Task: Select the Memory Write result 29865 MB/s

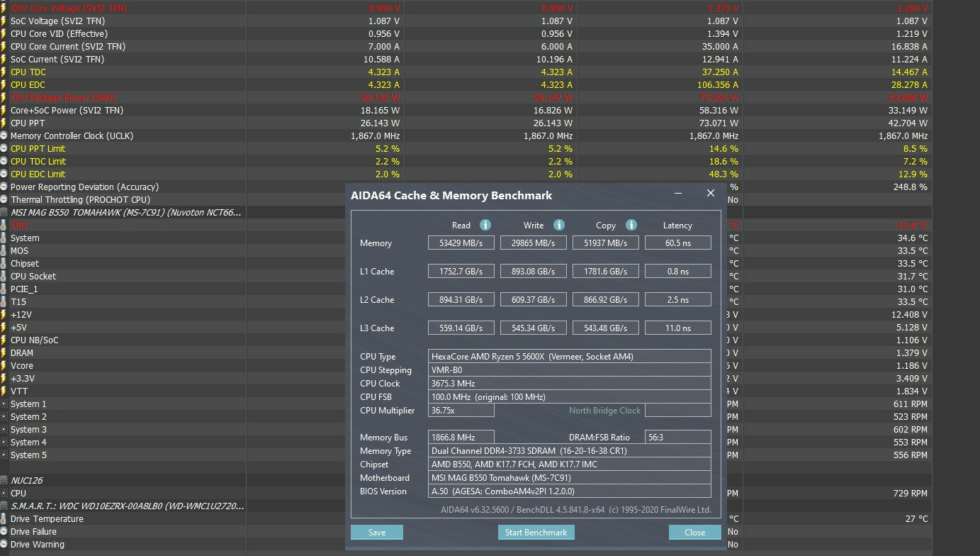Action: 534,243
